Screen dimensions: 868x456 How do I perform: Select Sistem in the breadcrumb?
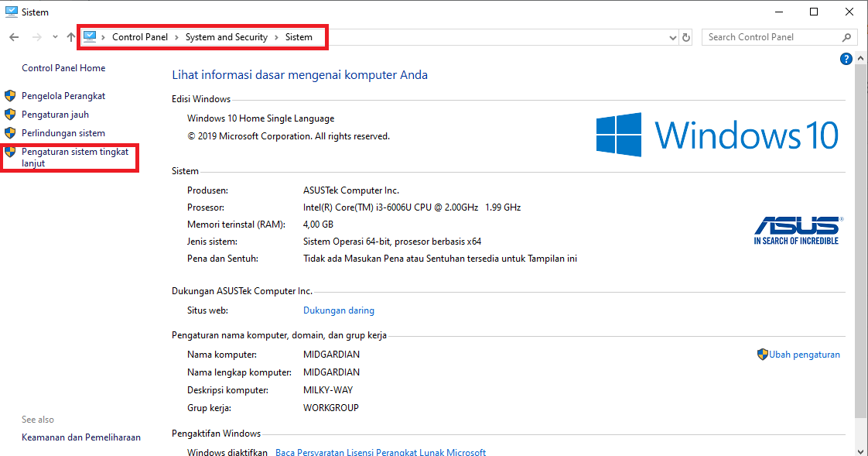[299, 37]
